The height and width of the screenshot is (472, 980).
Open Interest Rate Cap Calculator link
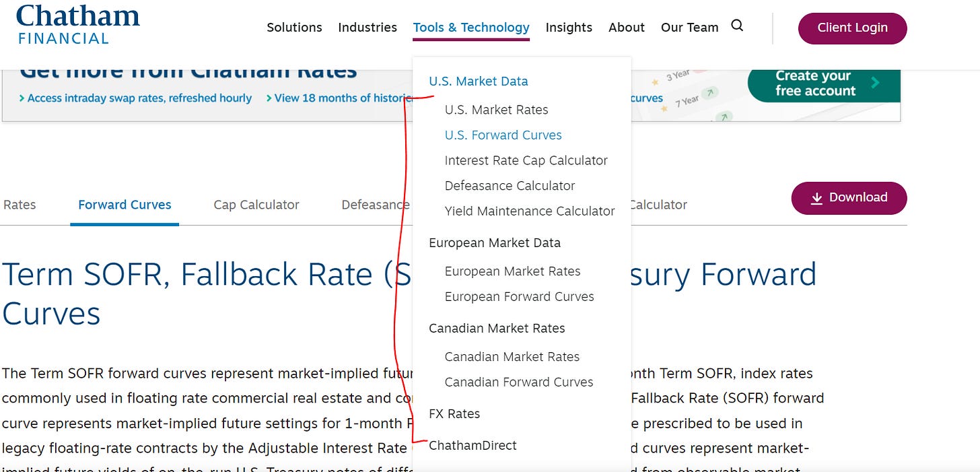pyautogui.click(x=526, y=161)
